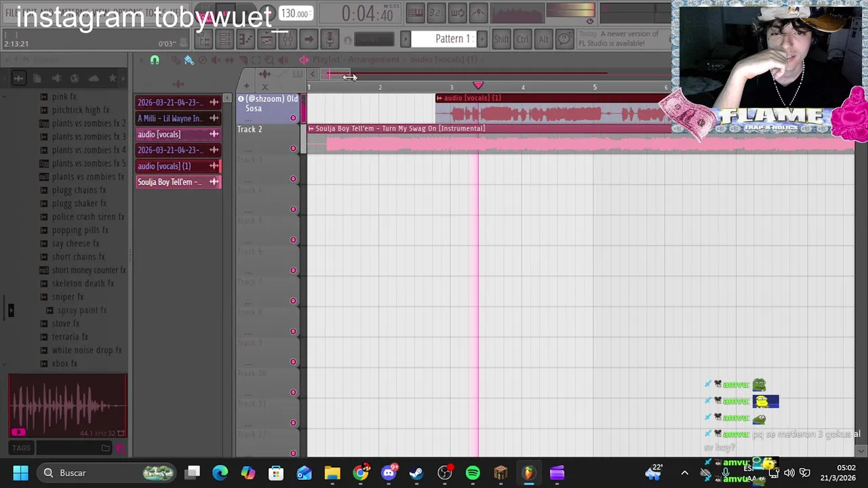The height and width of the screenshot is (488, 868).
Task: Select 'audio [vocals] (1)' clip in picker
Action: tap(178, 166)
